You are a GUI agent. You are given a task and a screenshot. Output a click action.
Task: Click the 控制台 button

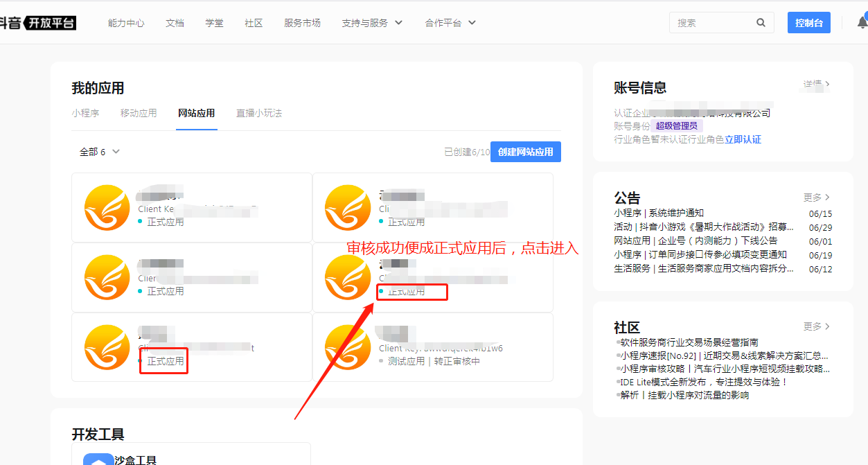[x=809, y=23]
